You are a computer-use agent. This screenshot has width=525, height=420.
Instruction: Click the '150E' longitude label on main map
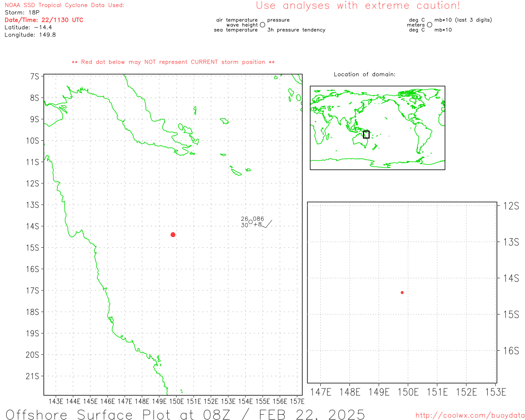177,401
